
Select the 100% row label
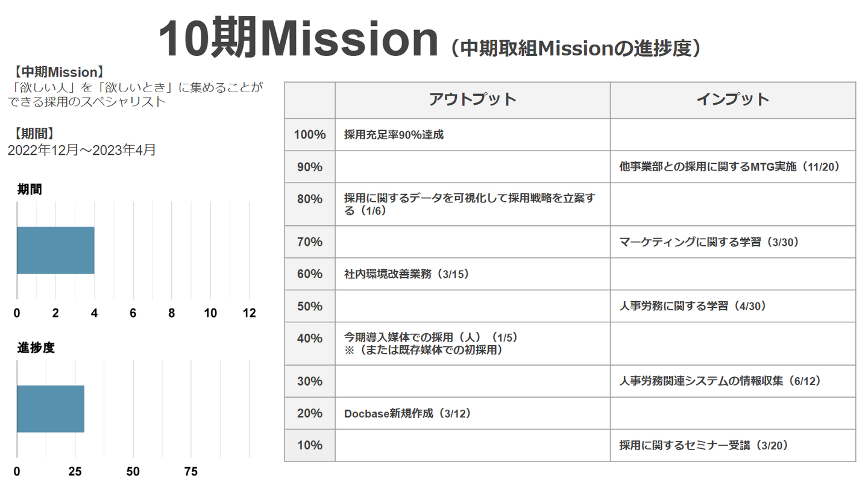pos(310,135)
